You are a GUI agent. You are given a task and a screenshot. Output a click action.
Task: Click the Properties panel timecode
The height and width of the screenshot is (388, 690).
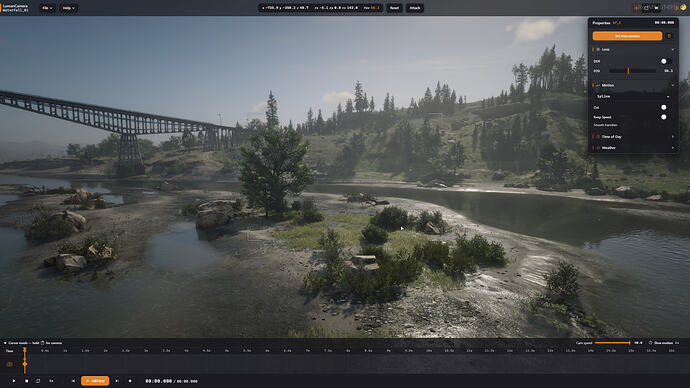(x=664, y=22)
